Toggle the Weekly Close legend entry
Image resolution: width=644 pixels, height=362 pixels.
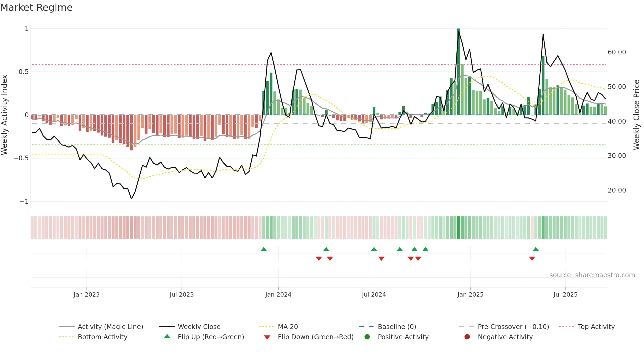pos(190,327)
